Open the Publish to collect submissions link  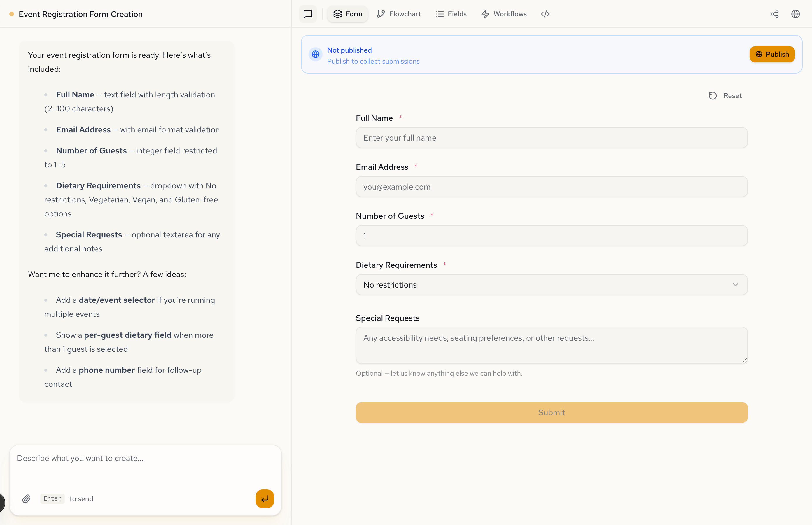(373, 61)
